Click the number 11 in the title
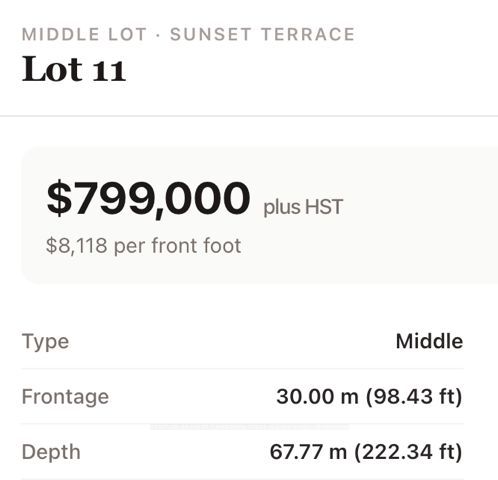 tap(109, 71)
